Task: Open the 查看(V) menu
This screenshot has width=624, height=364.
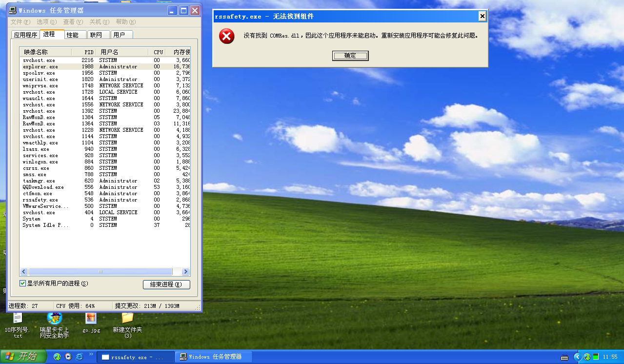Action: point(73,22)
